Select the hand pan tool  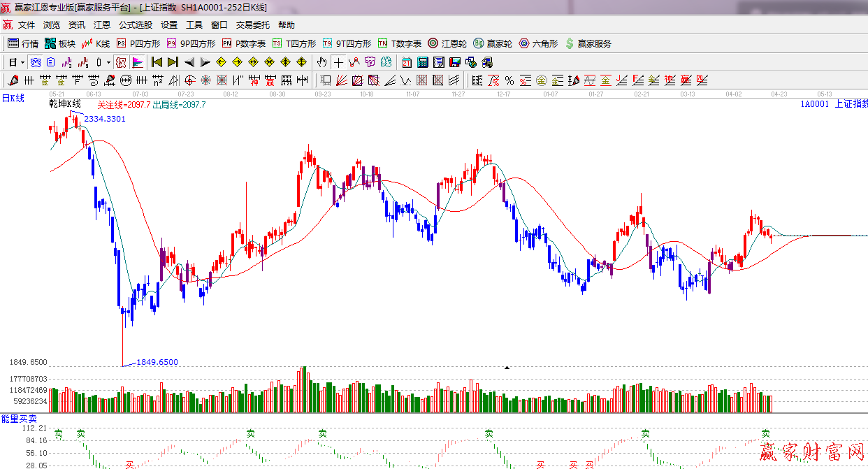tap(321, 62)
